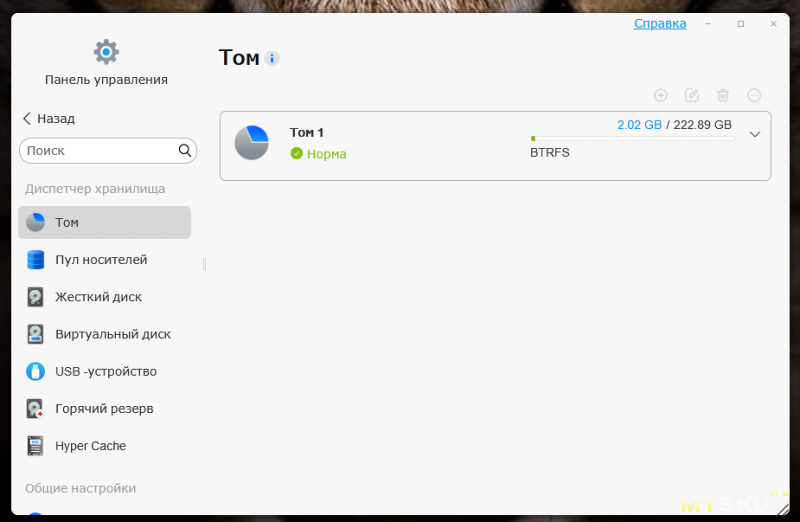This screenshot has height=522, width=800.
Task: Open Горячий резерв section
Action: coord(104,409)
